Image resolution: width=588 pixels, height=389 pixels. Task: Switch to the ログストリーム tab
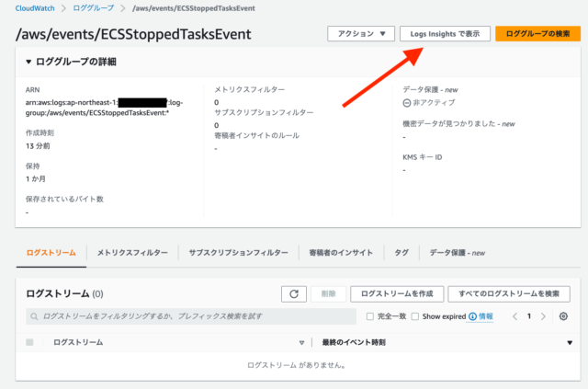(x=51, y=253)
